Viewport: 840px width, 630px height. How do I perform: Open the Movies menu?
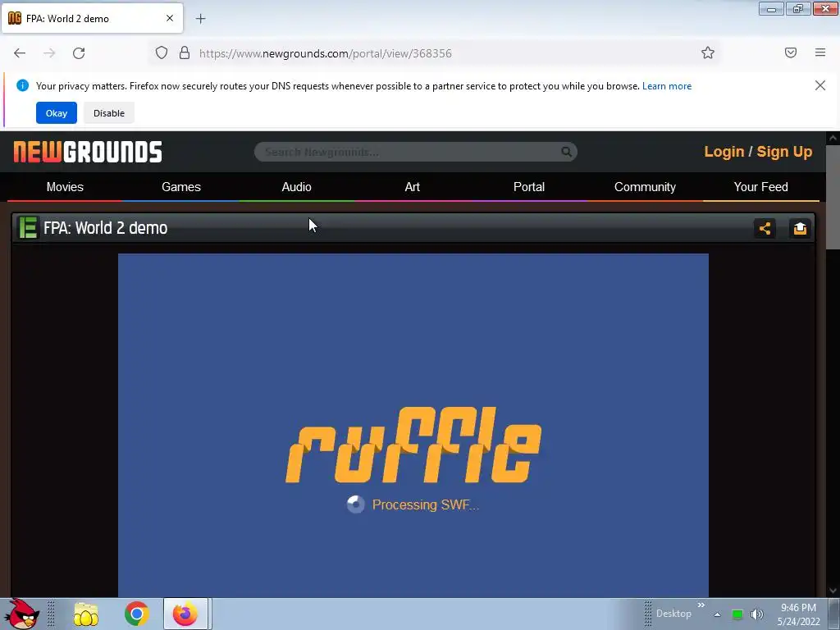65,187
